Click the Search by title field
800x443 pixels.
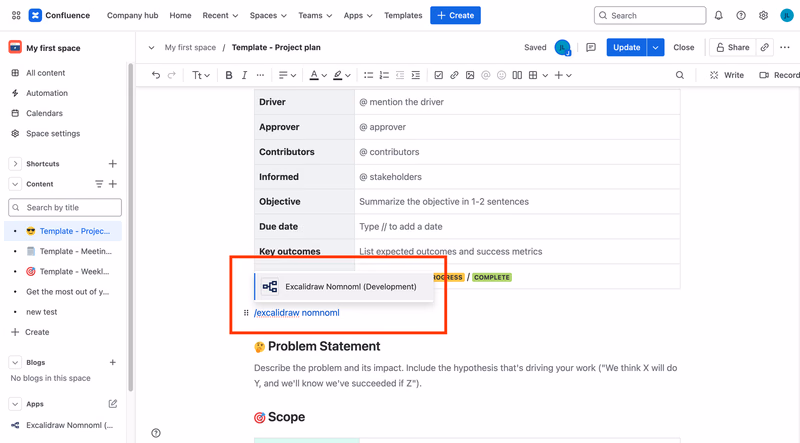[x=65, y=207]
